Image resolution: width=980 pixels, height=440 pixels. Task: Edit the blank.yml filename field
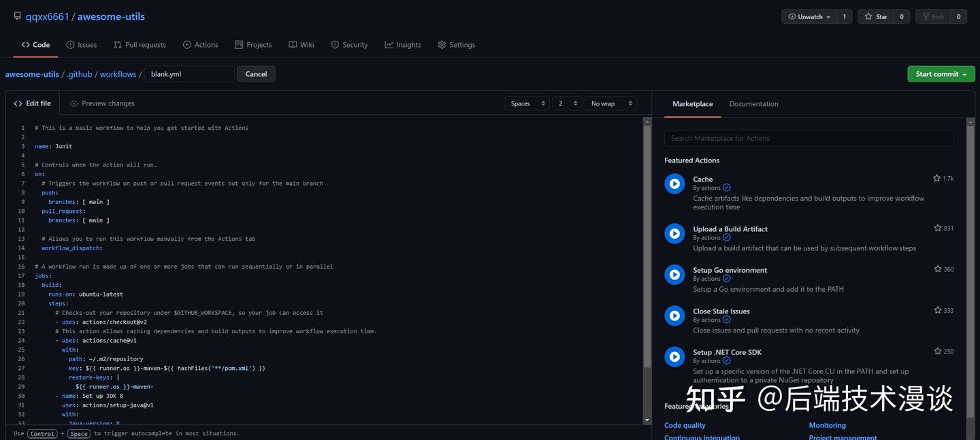(189, 74)
